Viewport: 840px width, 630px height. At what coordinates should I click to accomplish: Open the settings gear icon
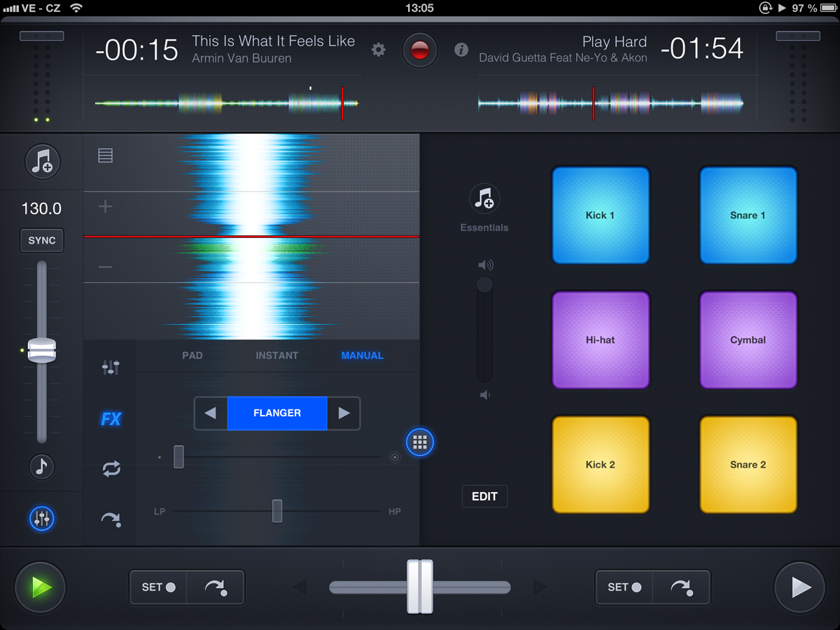click(x=379, y=50)
